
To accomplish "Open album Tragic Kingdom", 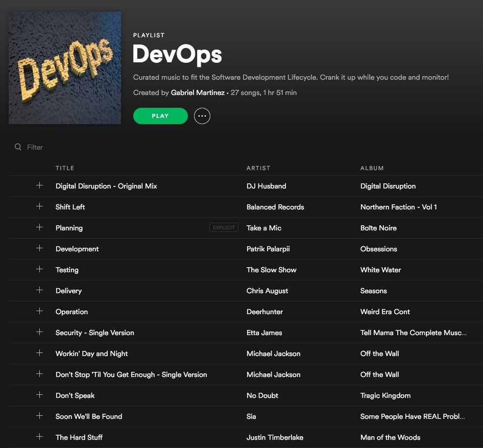I will click(385, 395).
